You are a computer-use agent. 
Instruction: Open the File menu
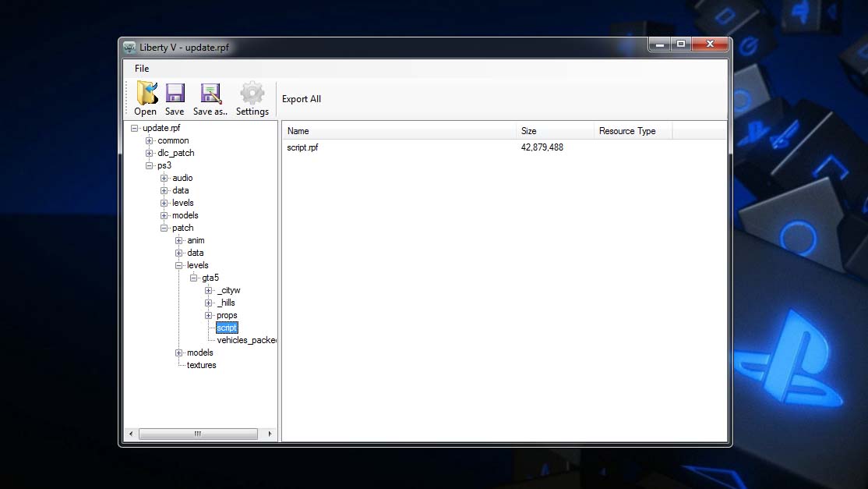click(x=142, y=69)
